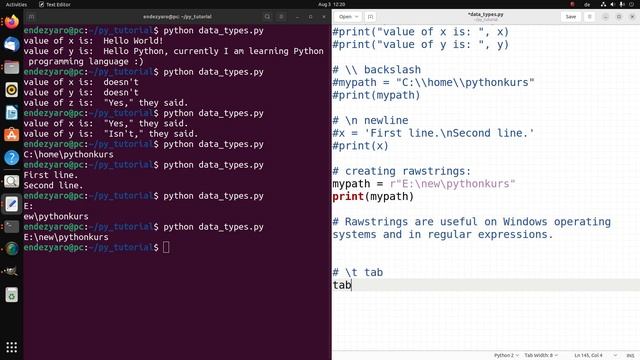Click the data_types.py window title

point(485,15)
